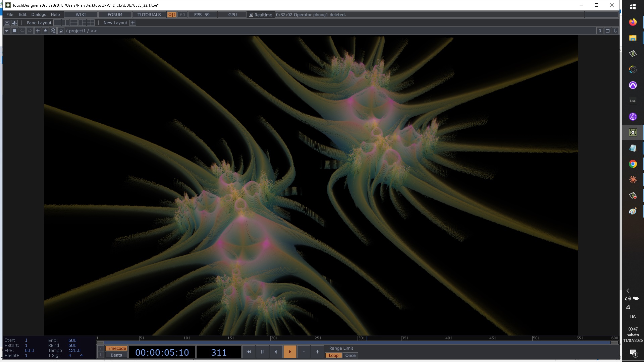This screenshot has height=362, width=644.
Task: Step forward one frame with plus button
Action: coord(317,352)
